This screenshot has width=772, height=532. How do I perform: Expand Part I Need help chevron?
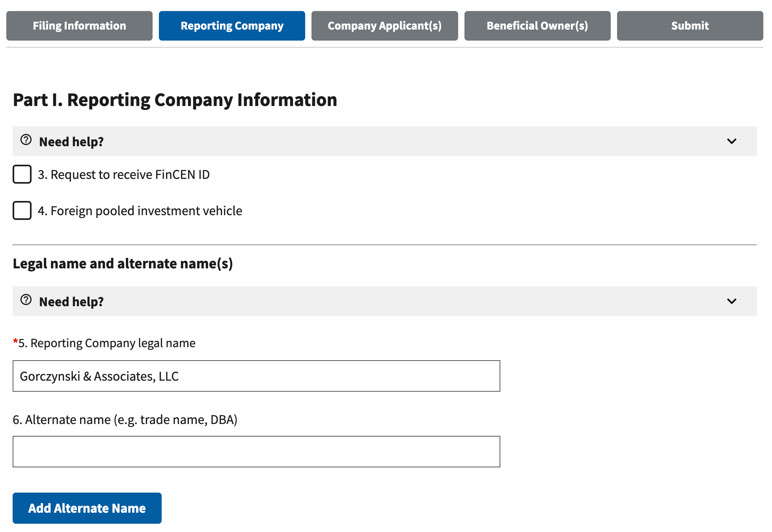pos(731,141)
